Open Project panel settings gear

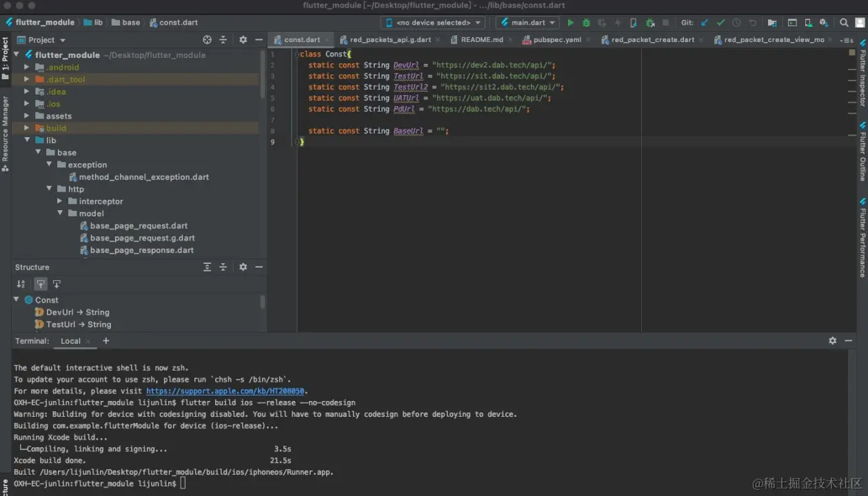tap(243, 40)
